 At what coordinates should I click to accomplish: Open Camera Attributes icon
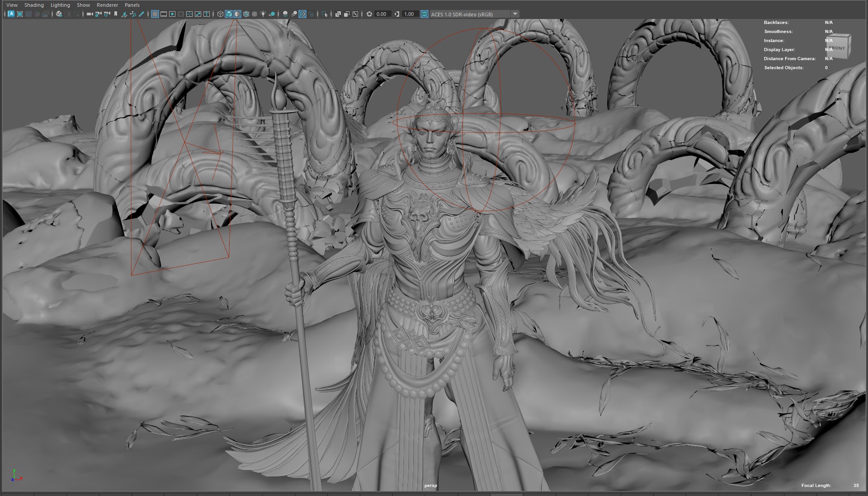pos(107,14)
